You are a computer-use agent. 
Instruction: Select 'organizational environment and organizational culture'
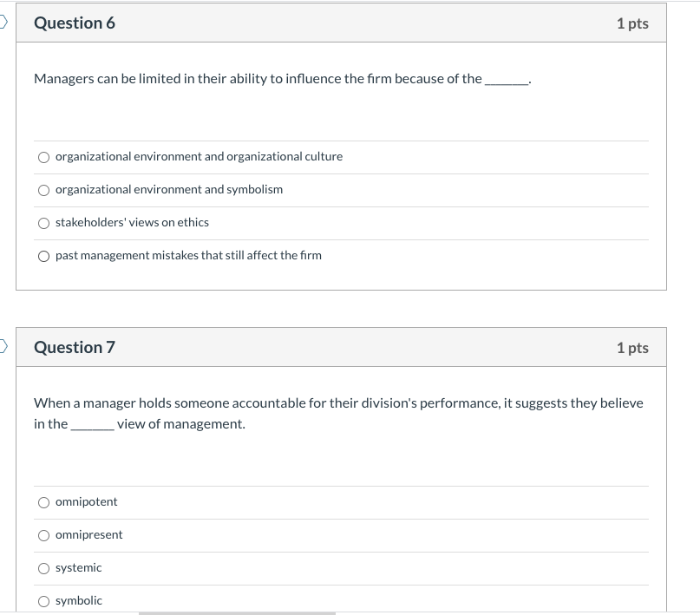pos(43,157)
